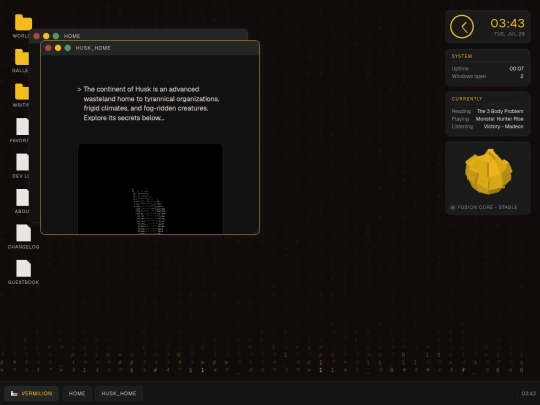
Task: Click the ASCII art image in HUSK_HOME
Action: click(x=150, y=189)
